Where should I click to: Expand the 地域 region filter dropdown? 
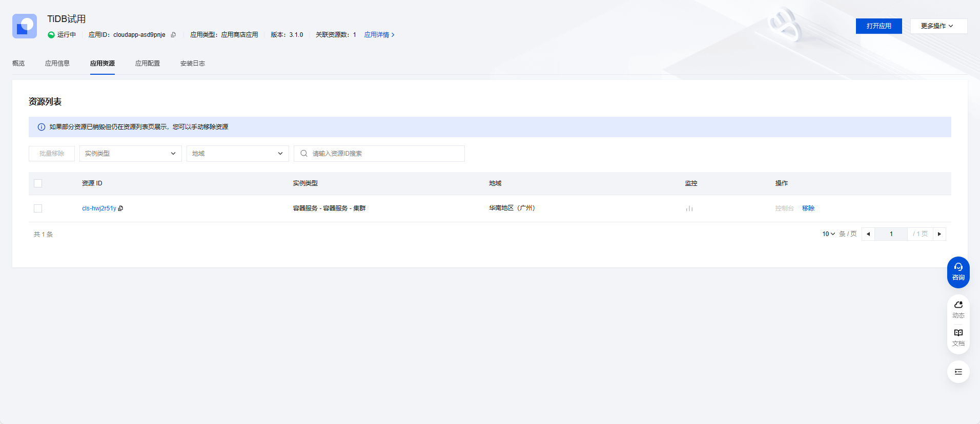click(x=237, y=154)
